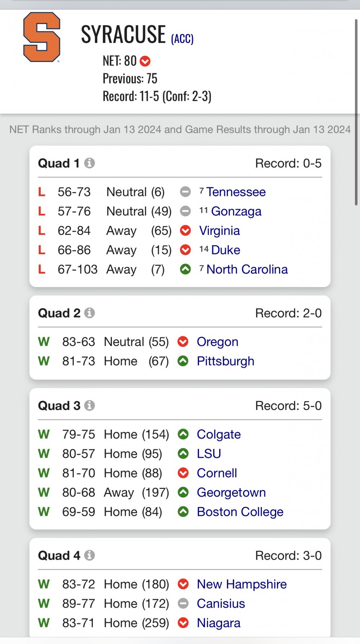
Task: Click gray neutral icon beside Canisius
Action: click(x=183, y=604)
